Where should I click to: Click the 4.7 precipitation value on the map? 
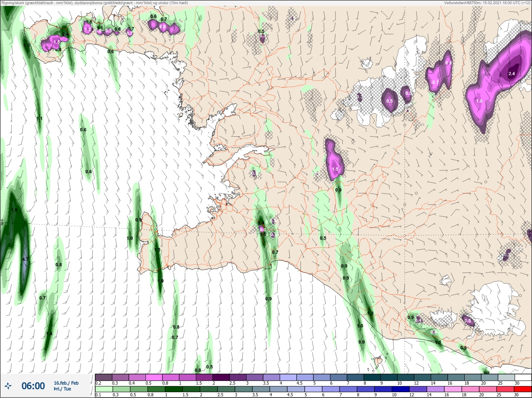25,259
